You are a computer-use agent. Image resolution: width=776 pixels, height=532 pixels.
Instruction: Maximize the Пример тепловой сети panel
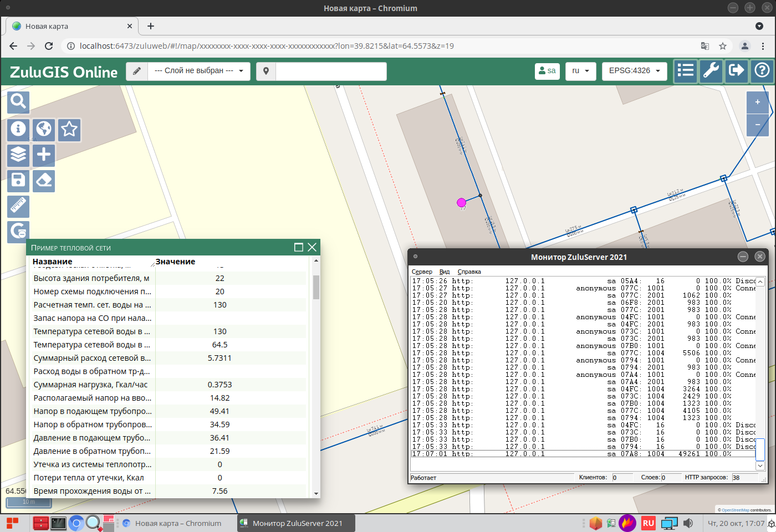298,247
